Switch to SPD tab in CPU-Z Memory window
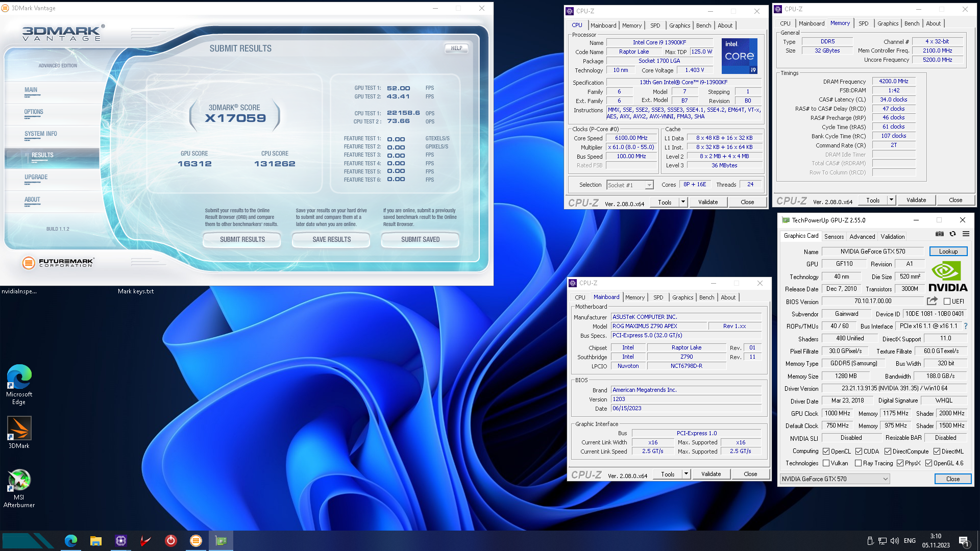 click(x=863, y=23)
